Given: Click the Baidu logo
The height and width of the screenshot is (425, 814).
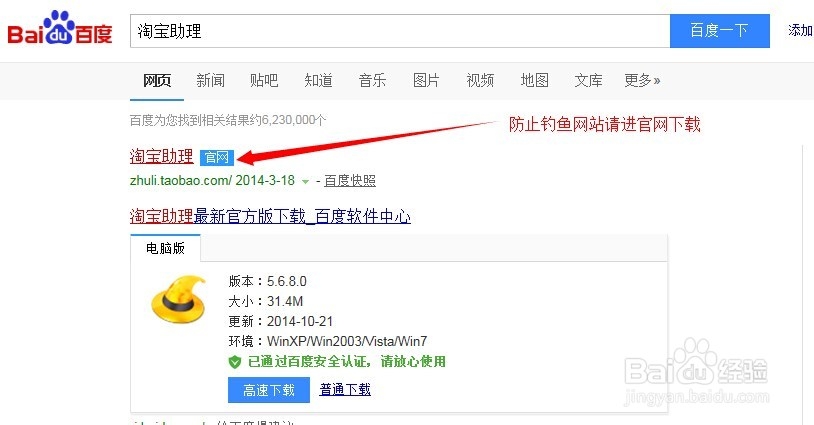Looking at the screenshot, I should [60, 29].
